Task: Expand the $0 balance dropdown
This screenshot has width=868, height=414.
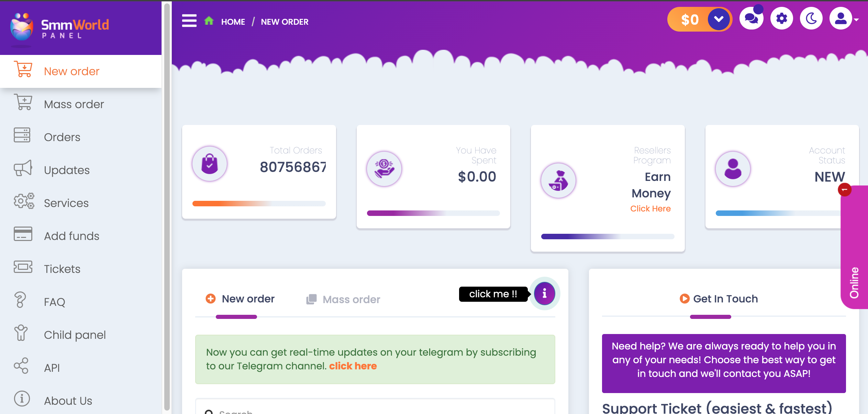Action: click(x=719, y=19)
